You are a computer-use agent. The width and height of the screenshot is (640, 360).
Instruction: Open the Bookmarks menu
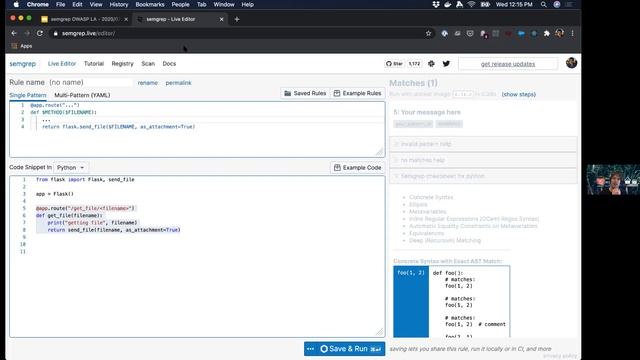(150, 4)
